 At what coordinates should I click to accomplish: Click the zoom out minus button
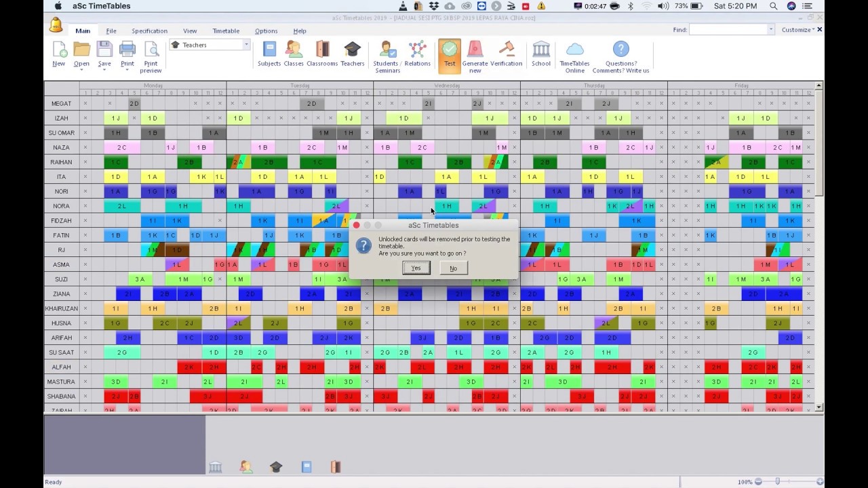[x=758, y=482]
